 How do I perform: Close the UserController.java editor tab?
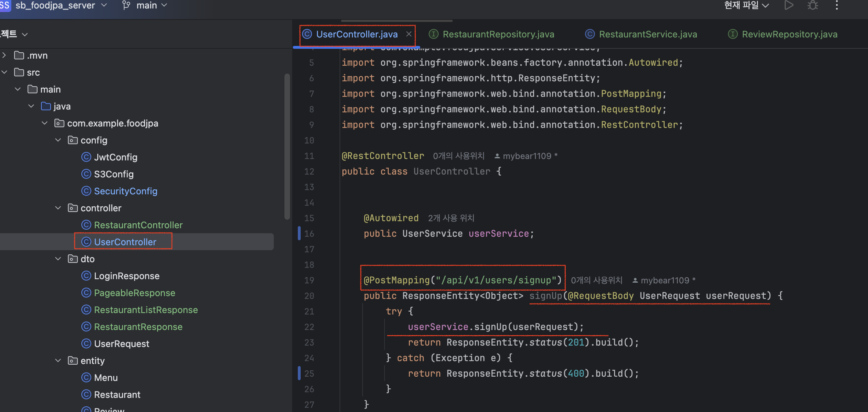point(409,34)
